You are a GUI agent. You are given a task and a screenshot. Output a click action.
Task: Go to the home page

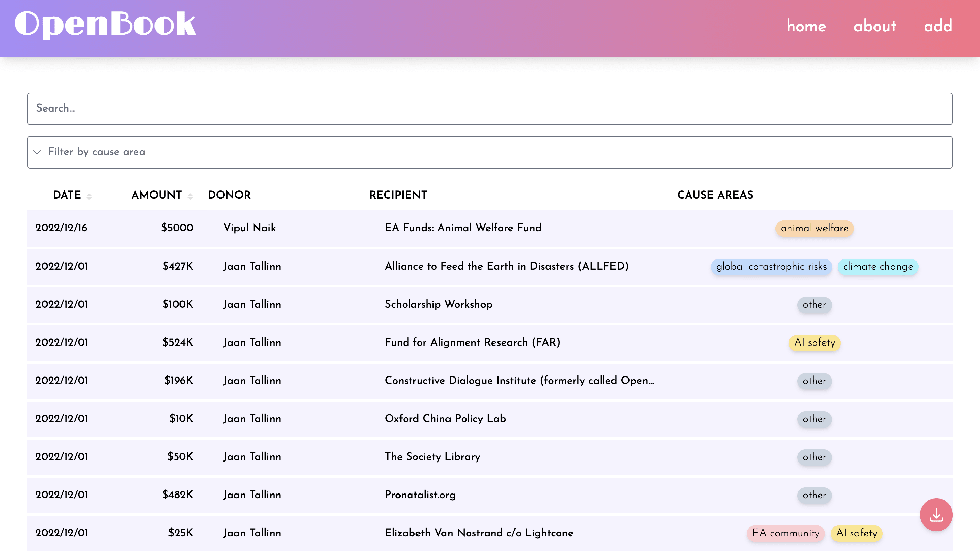click(806, 26)
